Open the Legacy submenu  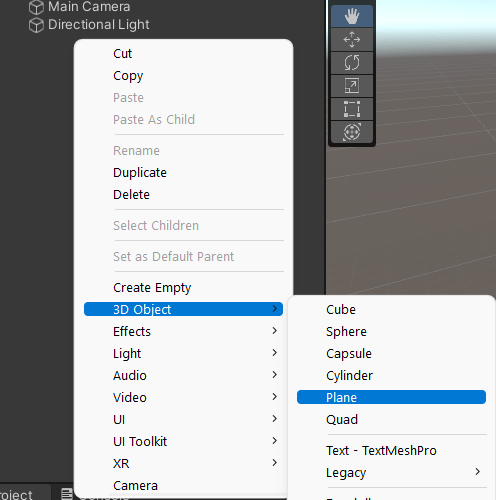(x=391, y=472)
